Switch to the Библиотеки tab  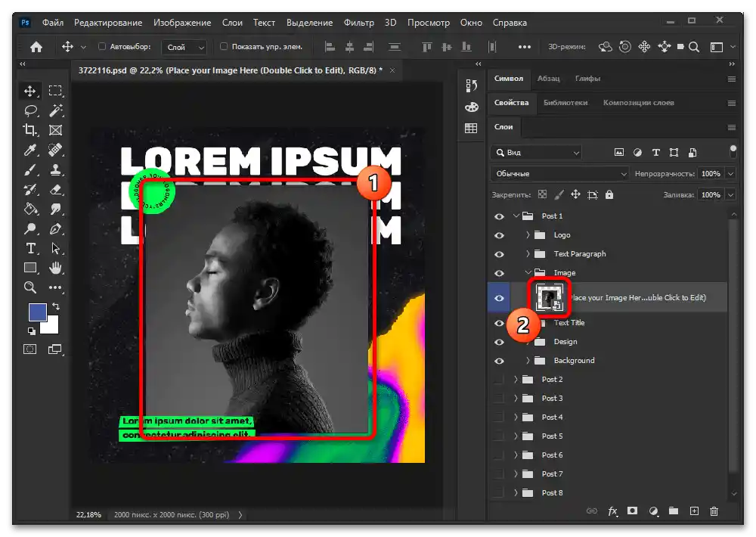(565, 103)
